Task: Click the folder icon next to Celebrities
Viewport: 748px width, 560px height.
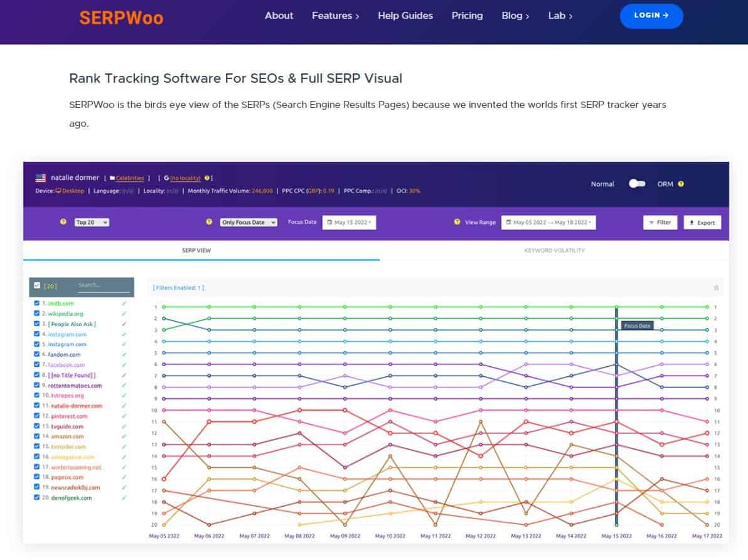Action: 112,178
